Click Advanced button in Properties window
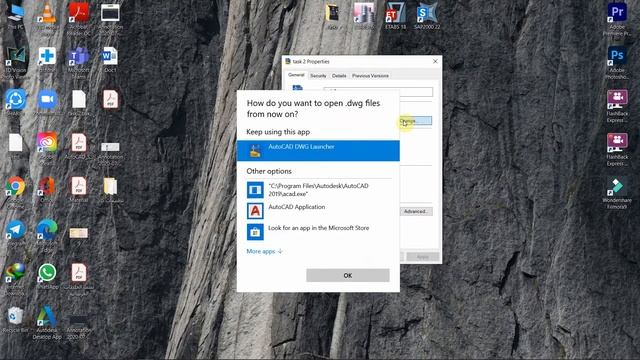This screenshot has height=360, width=640. (416, 211)
